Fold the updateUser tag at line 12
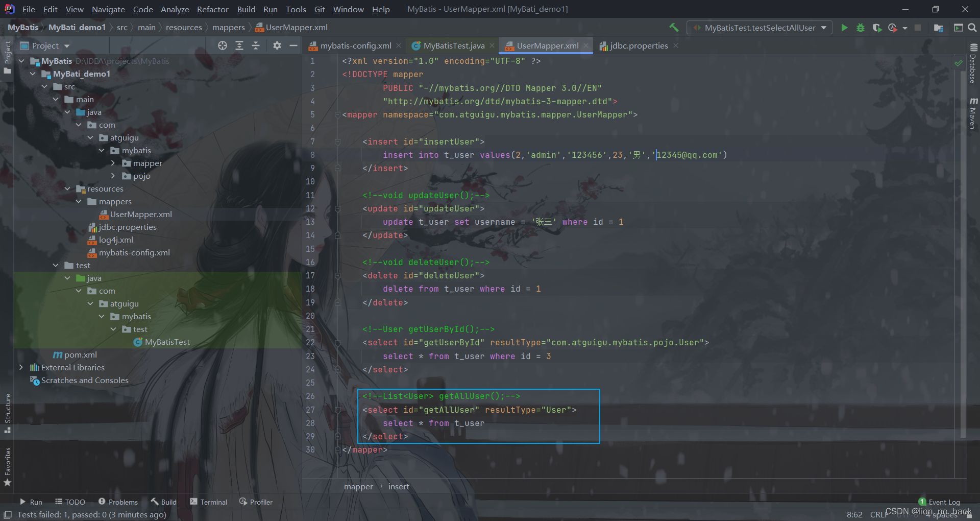The height and width of the screenshot is (521, 980). click(337, 208)
